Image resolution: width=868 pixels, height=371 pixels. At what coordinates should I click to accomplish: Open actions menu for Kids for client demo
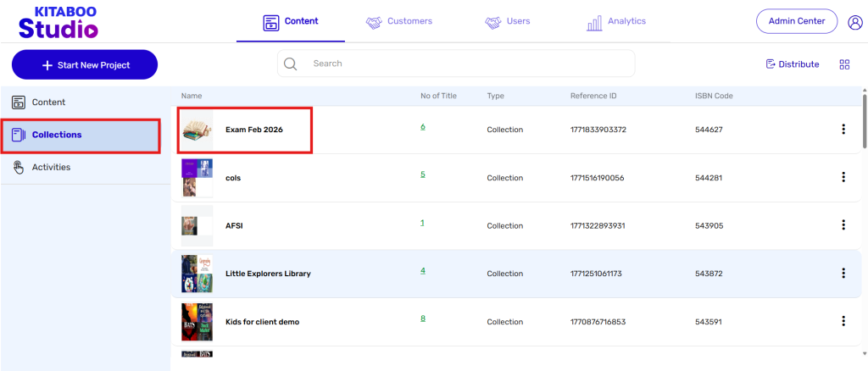click(843, 321)
